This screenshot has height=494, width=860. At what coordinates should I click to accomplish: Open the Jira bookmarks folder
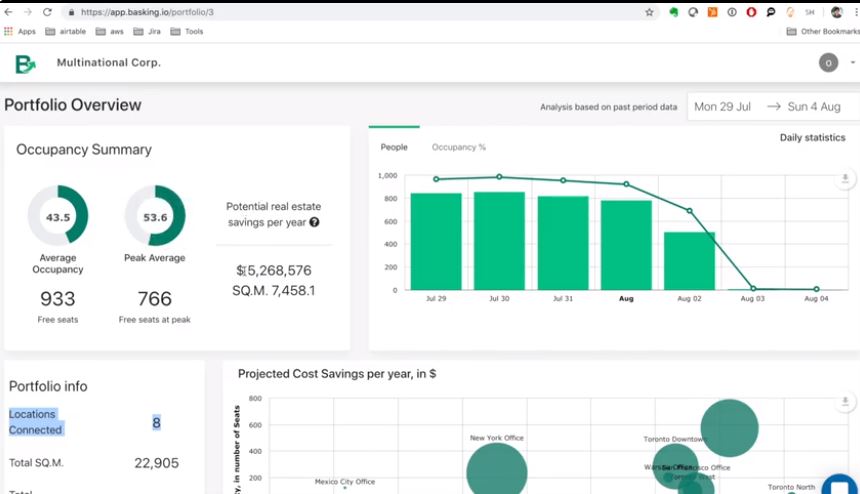coord(147,32)
